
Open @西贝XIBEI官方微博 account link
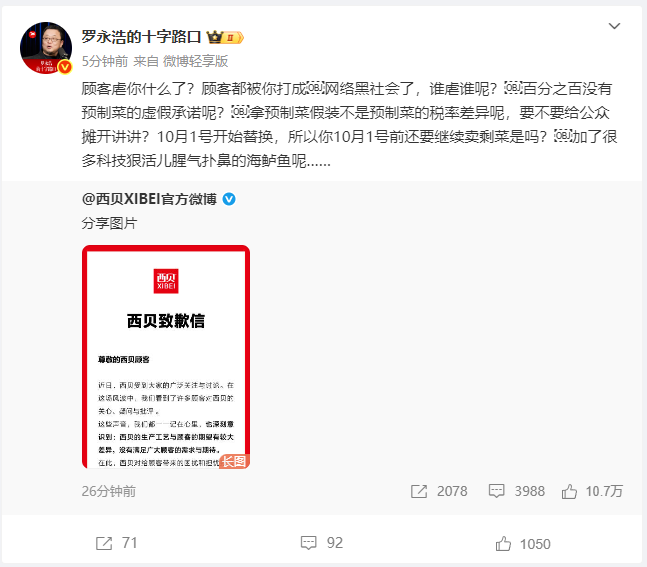[x=149, y=199]
